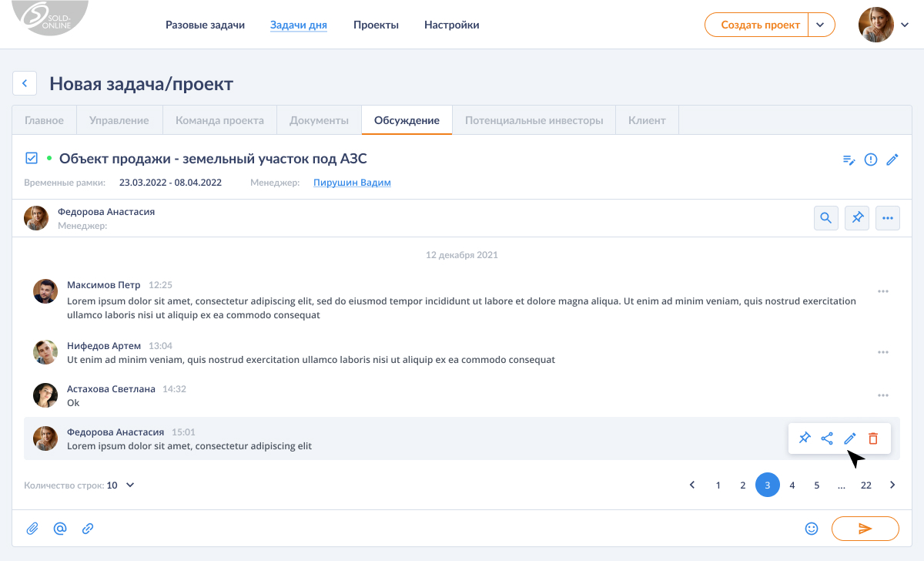Insert a link with the chain icon
Screen dimensions: 924x561
click(88, 529)
